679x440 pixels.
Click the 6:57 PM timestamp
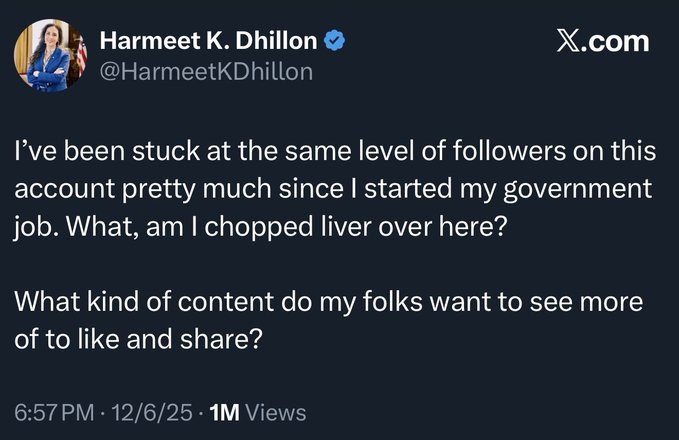click(x=56, y=411)
